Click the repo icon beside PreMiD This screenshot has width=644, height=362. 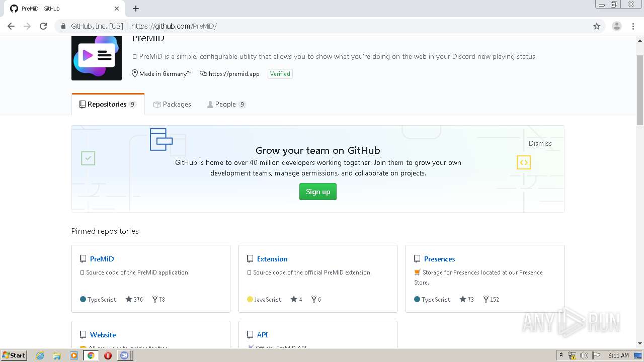tap(83, 259)
